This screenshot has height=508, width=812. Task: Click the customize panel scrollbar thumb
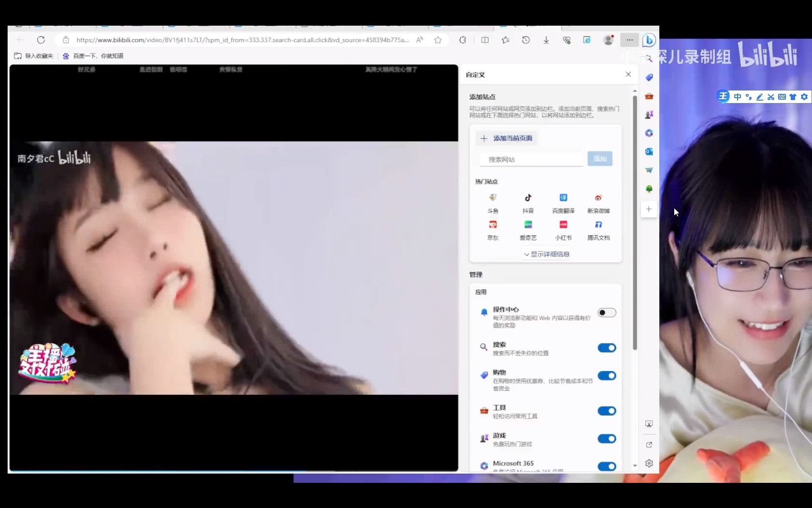[x=635, y=223]
